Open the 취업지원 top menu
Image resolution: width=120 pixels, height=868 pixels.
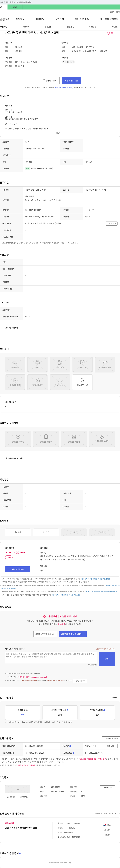(40, 19)
